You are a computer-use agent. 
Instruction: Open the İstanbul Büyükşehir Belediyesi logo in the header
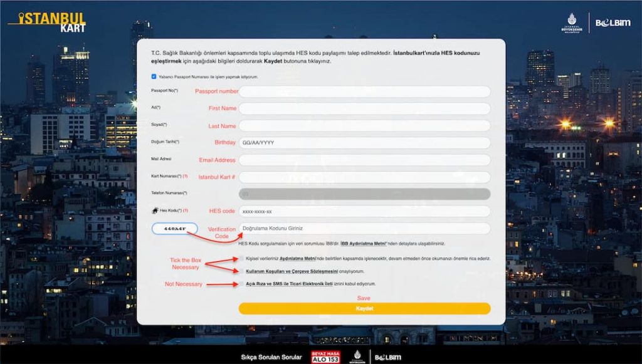point(572,23)
